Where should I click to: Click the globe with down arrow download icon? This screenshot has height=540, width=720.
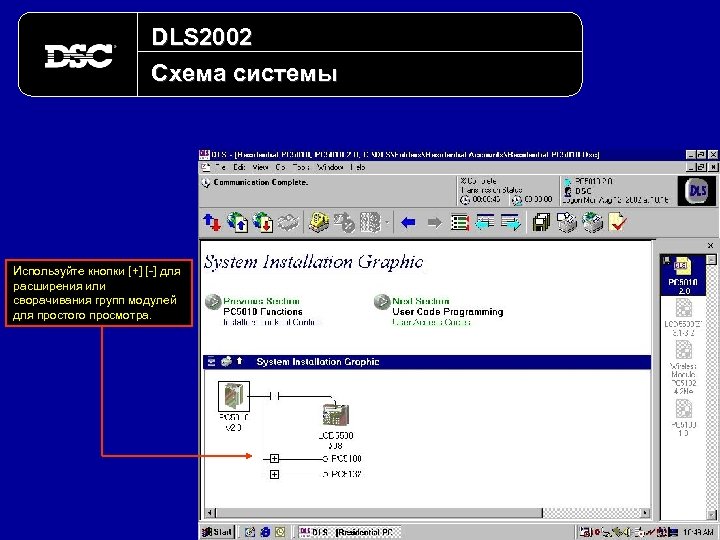click(x=263, y=223)
